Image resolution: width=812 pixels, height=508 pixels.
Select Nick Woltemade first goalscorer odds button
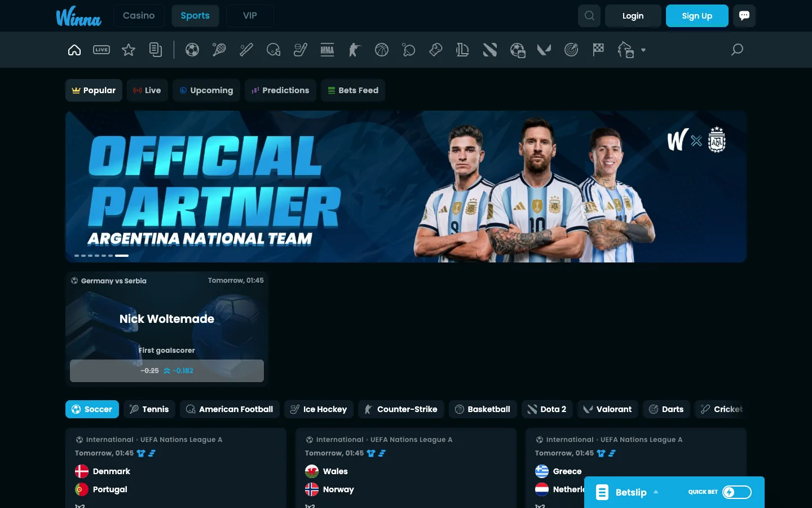(x=167, y=371)
